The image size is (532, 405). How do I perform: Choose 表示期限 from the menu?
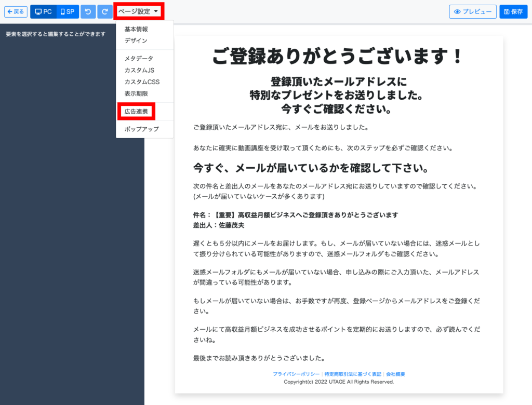pos(136,93)
